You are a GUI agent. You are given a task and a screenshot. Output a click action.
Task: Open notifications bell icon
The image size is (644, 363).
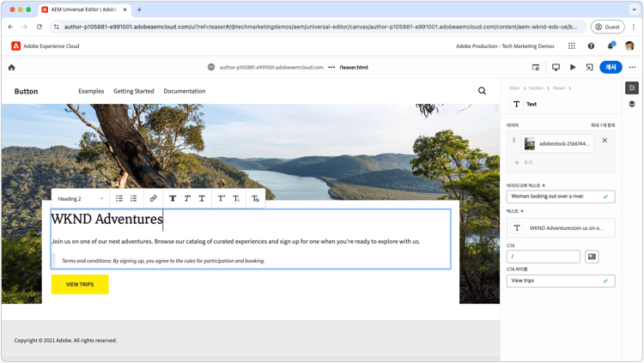click(x=611, y=46)
